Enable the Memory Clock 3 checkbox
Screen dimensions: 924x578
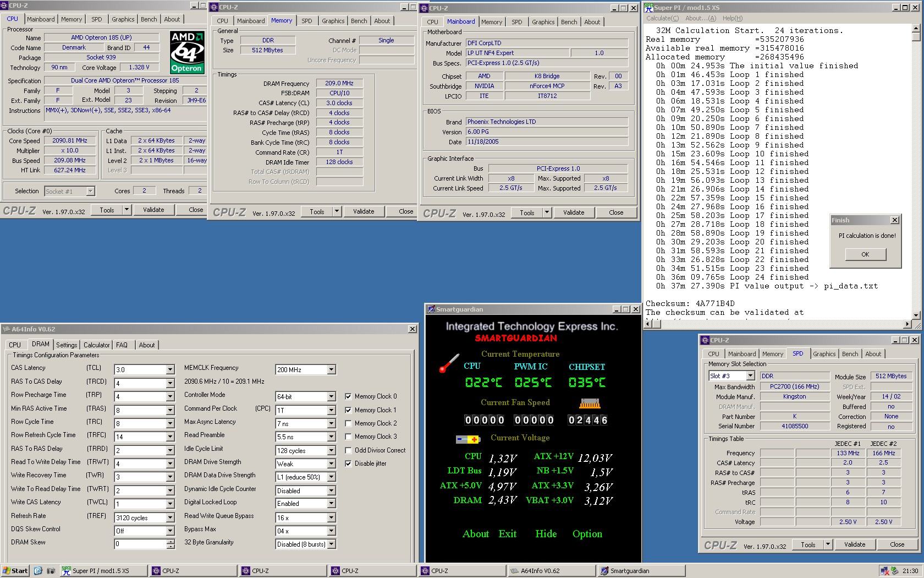tap(348, 437)
